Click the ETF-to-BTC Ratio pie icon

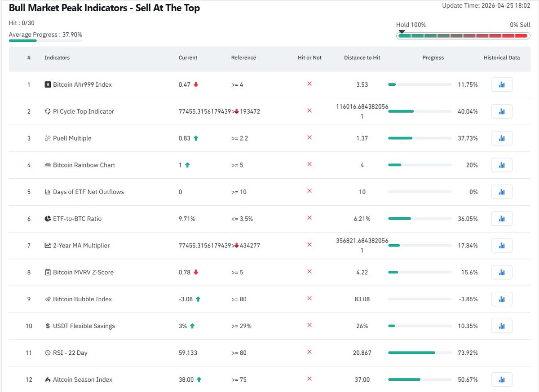pos(48,219)
